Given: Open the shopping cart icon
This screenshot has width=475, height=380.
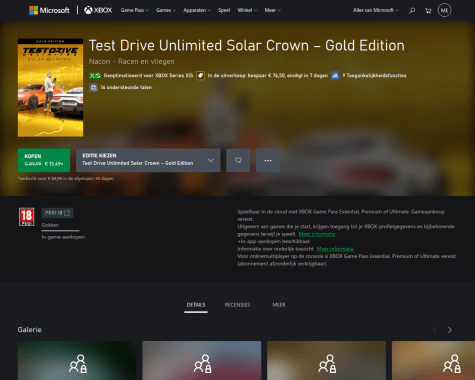Looking at the screenshot, I should [428, 11].
